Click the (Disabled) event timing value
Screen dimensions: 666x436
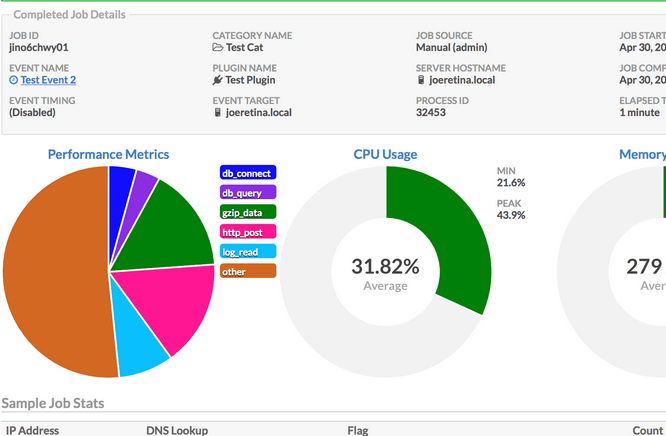[32, 112]
